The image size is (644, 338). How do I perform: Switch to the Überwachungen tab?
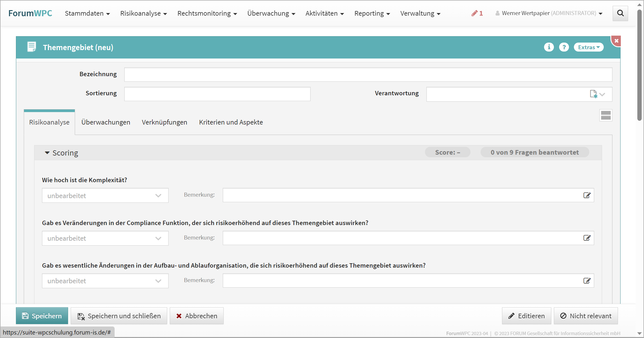[105, 122]
